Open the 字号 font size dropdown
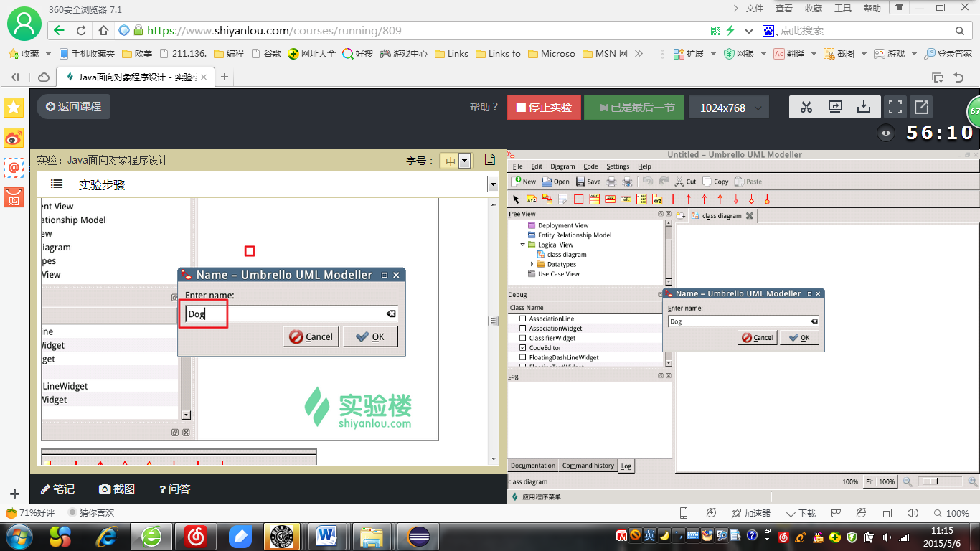 464,161
